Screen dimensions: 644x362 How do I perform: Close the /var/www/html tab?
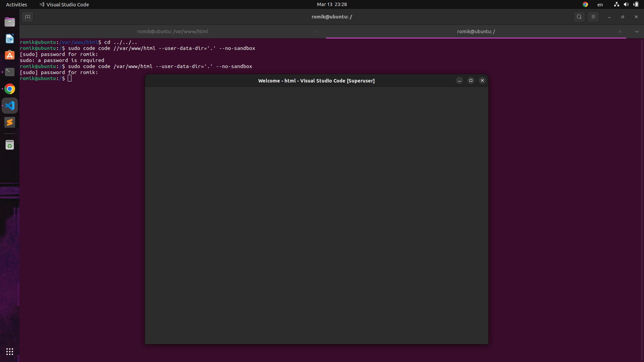316,32
